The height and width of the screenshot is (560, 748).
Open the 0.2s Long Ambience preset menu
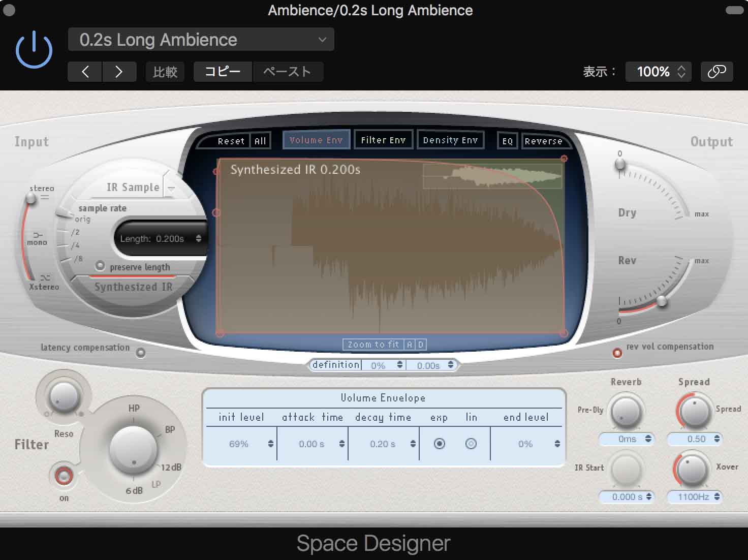tap(201, 40)
